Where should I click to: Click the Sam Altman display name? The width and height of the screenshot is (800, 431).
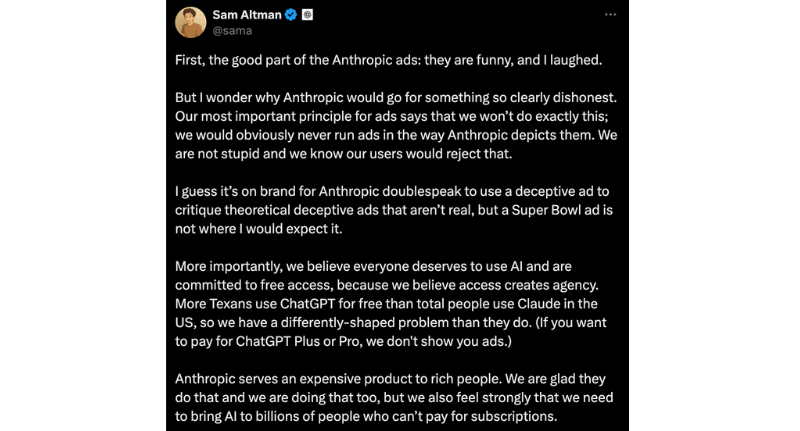click(246, 15)
